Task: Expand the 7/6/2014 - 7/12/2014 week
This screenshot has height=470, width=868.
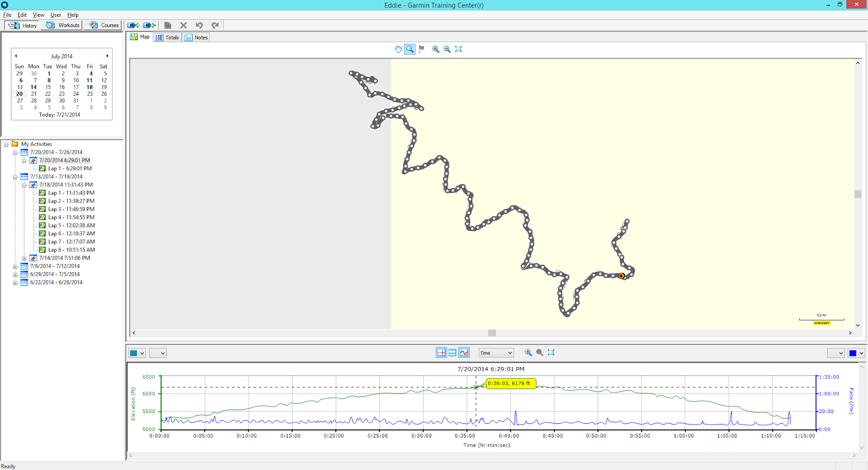Action: [x=15, y=267]
